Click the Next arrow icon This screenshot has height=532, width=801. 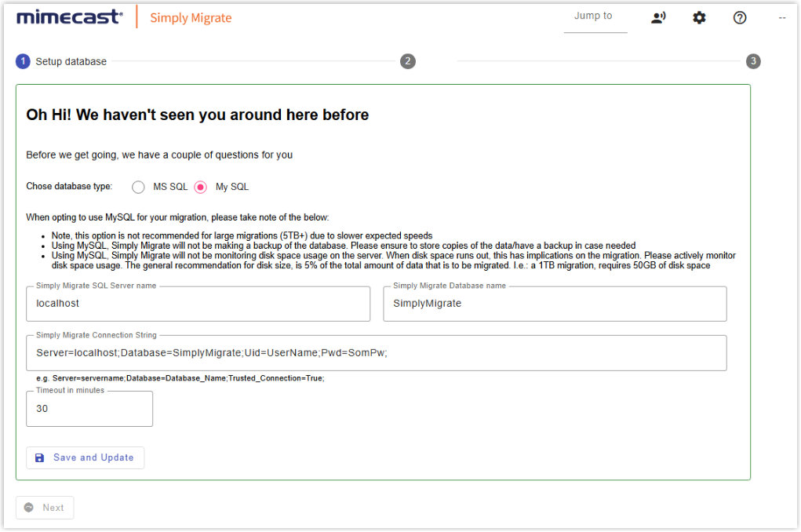29,508
